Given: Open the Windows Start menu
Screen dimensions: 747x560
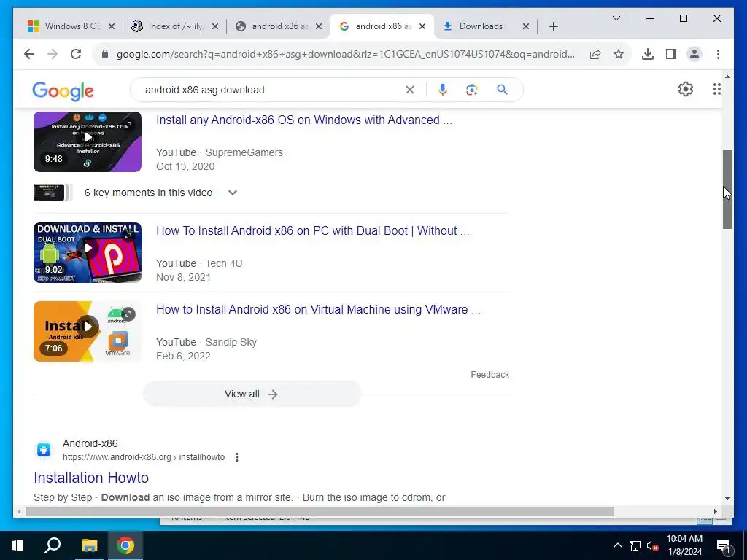Looking at the screenshot, I should point(18,545).
